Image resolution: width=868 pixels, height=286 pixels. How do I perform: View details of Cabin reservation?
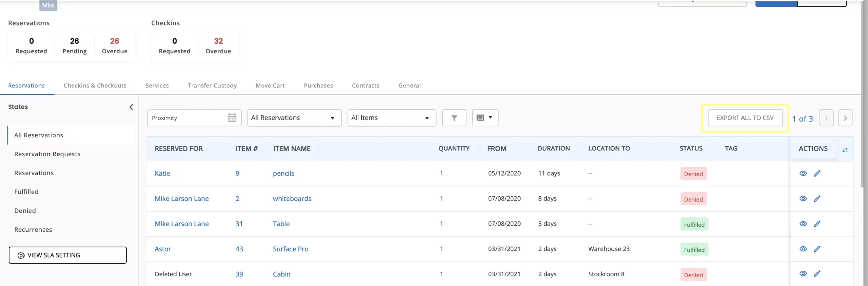click(x=803, y=274)
